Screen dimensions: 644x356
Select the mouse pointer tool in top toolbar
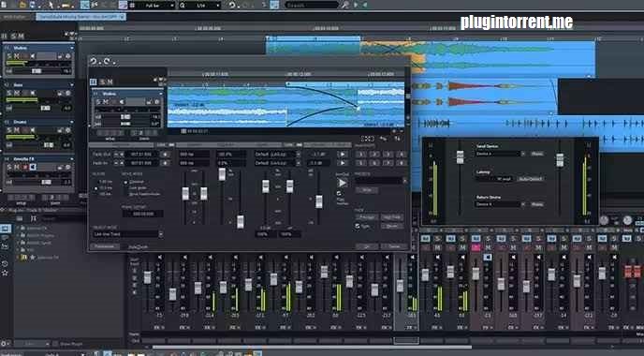(51, 5)
